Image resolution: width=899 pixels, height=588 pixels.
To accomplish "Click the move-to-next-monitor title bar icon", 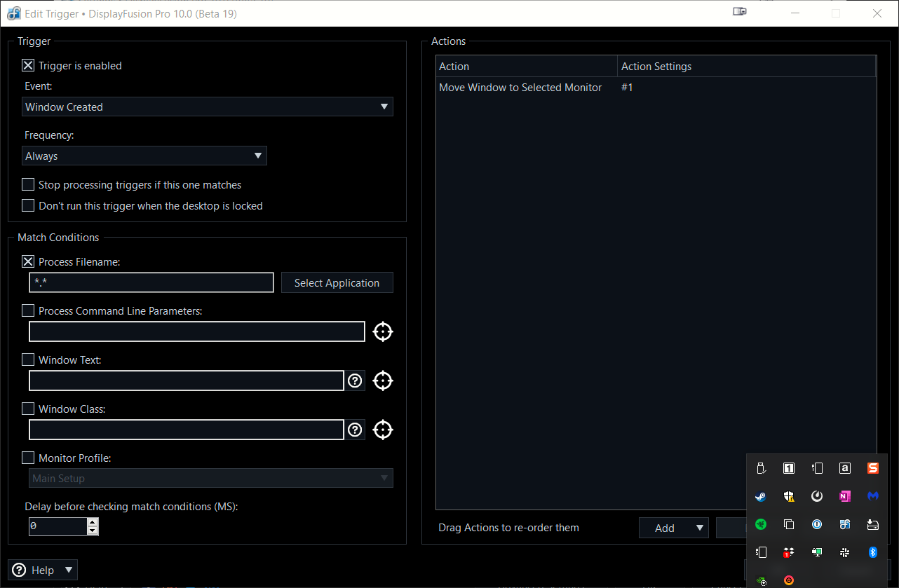I will click(740, 13).
